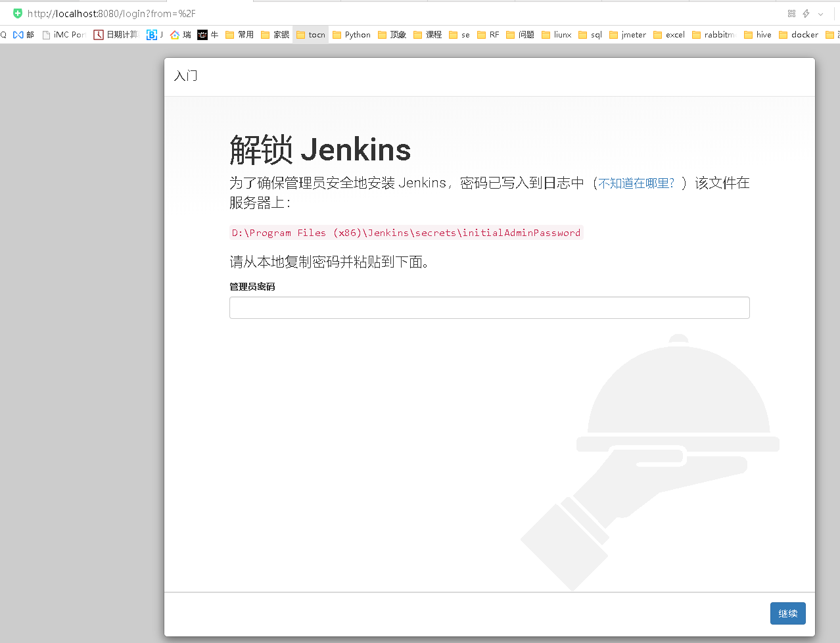The image size is (840, 643).
Task: Click the grid apps icon in address bar
Action: point(791,13)
